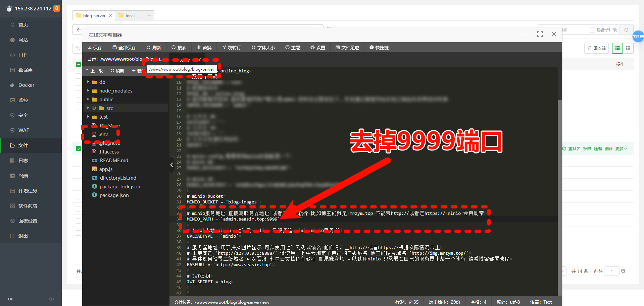Viewport: 644px width, 306px height.
Task: Click 退出 to log out
Action: [x=23, y=236]
